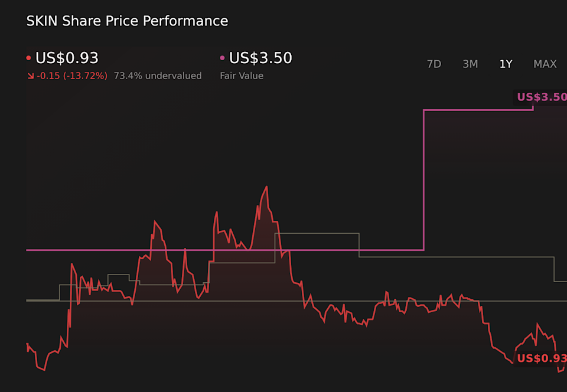Click the "73.4% undervalued" text
Screen dimensions: 567x392
point(158,76)
